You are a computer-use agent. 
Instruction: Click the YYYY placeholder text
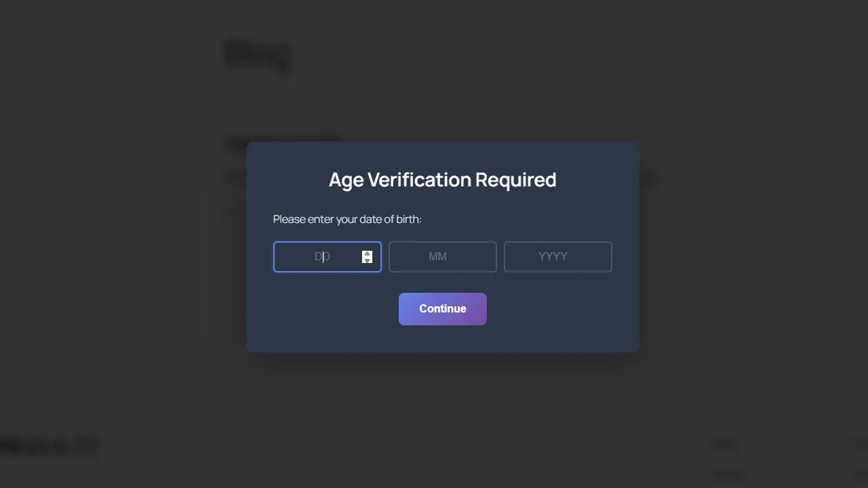[553, 257]
